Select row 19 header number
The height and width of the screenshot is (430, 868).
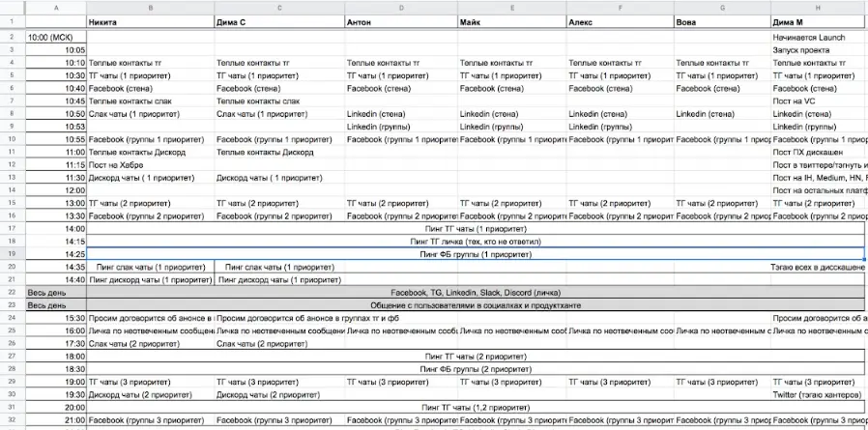click(13, 254)
